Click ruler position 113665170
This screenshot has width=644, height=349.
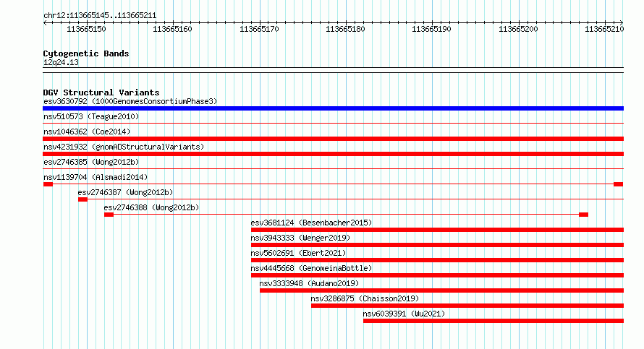(259, 29)
